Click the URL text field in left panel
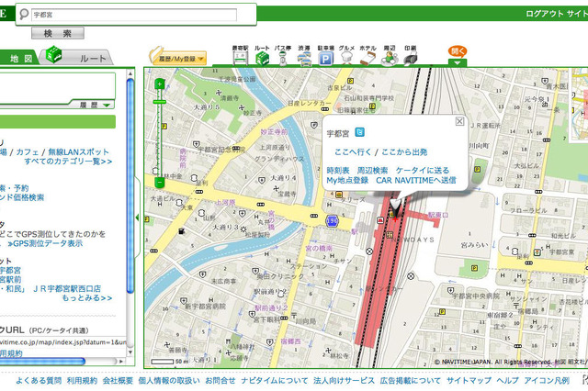The width and height of the screenshot is (588, 391). 63,342
